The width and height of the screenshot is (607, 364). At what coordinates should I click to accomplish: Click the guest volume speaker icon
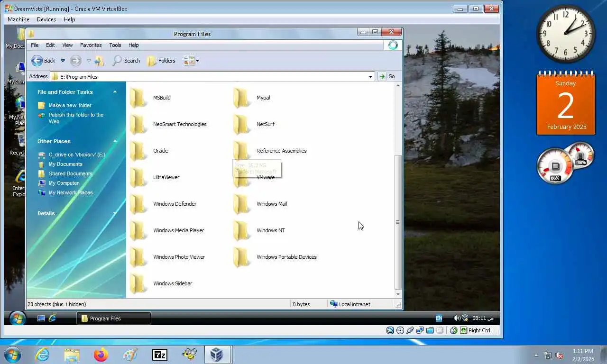[456, 318]
